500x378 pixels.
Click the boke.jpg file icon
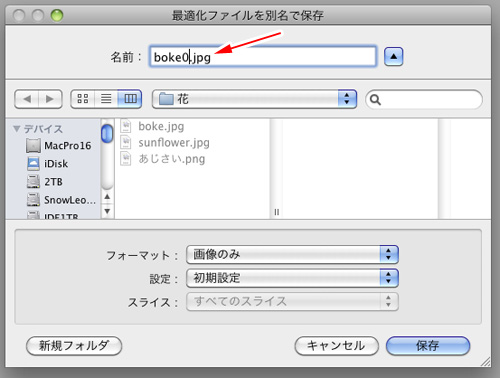click(x=126, y=126)
